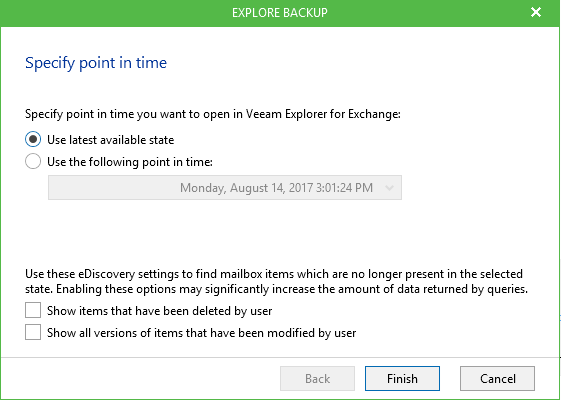Click the Veeam Explorer for Exchange instruction text
Image resolution: width=561 pixels, height=402 pixels.
[213, 114]
